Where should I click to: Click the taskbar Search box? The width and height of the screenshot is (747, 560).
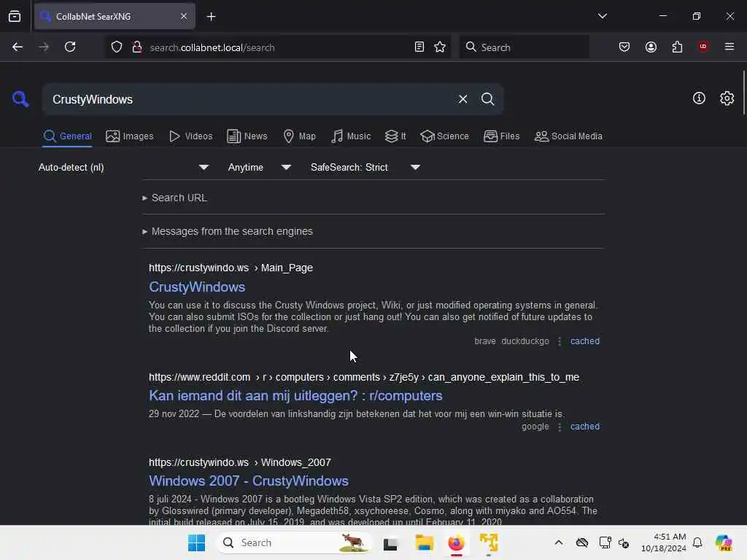coord(294,542)
